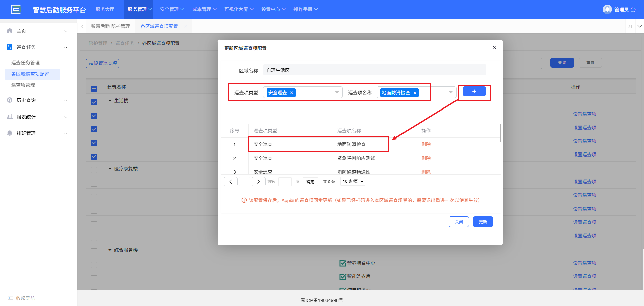The height and width of the screenshot is (306, 644).
Task: Click the 营养膳食中心 check icon
Action: tap(343, 263)
